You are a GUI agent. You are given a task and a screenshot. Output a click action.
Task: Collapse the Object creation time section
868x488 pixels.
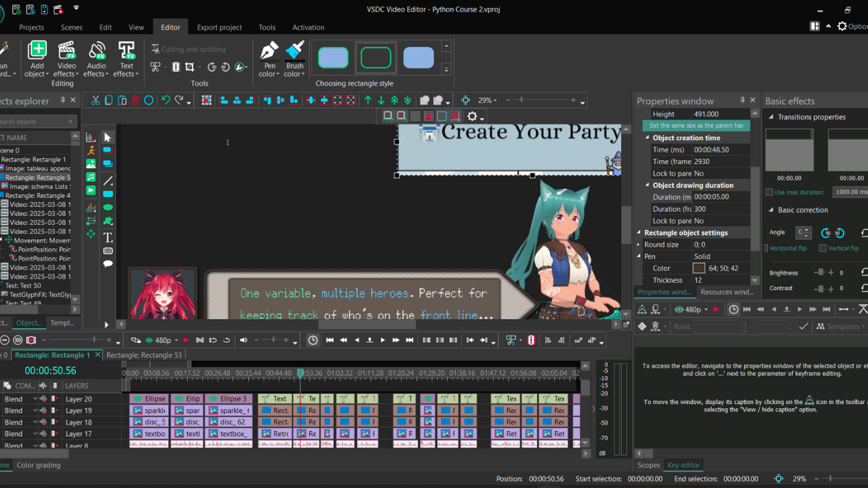pos(648,138)
